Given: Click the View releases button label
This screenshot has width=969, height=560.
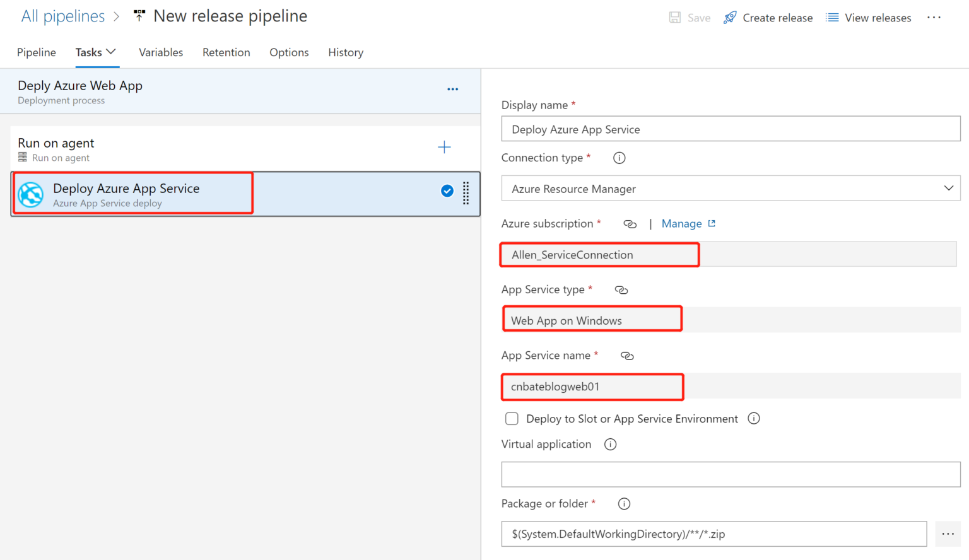Looking at the screenshot, I should 878,18.
